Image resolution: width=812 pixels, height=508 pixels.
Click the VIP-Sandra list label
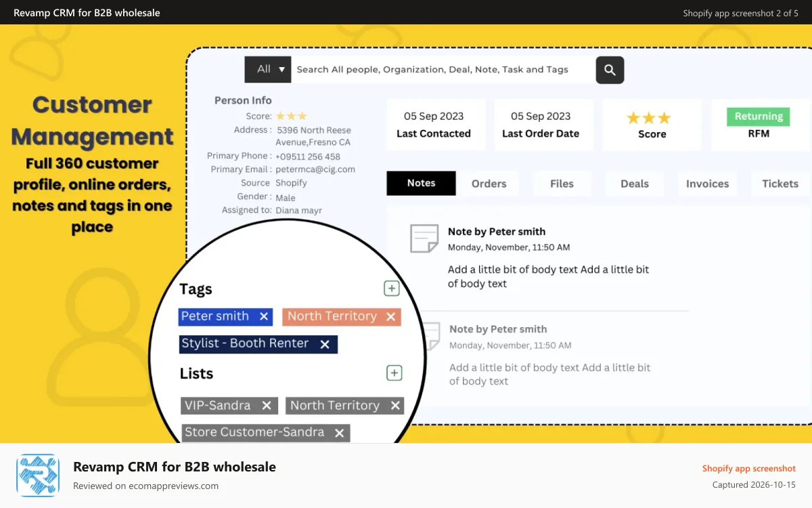[217, 406]
